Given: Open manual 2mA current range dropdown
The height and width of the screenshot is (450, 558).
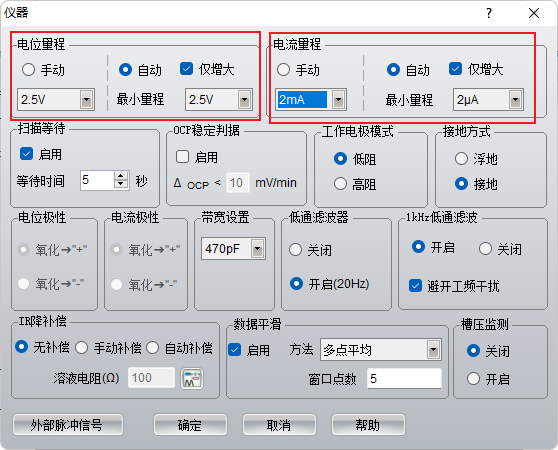Looking at the screenshot, I should click(338, 100).
